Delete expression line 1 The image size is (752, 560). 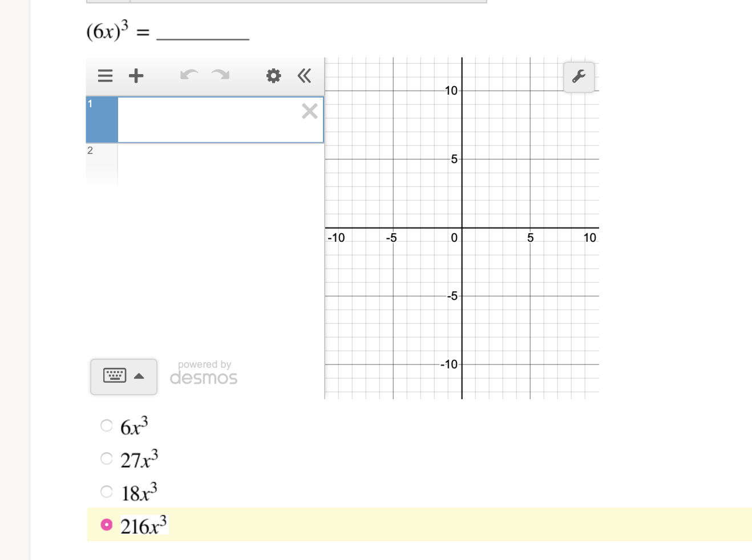[x=310, y=111]
